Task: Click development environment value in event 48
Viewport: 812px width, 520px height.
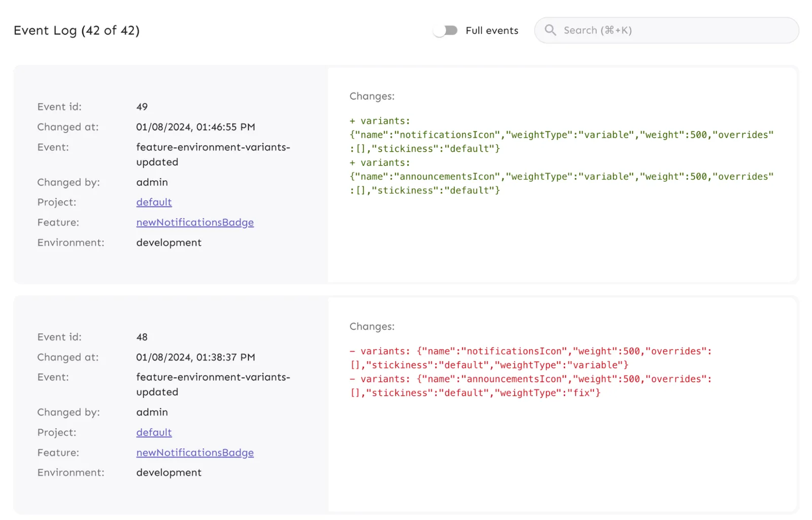Action: (168, 472)
